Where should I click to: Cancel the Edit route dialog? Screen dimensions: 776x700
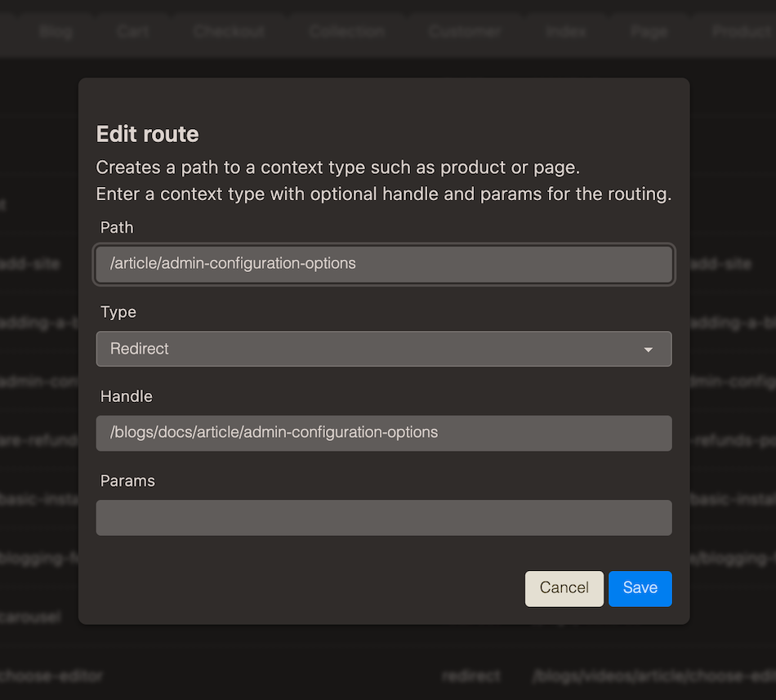564,588
